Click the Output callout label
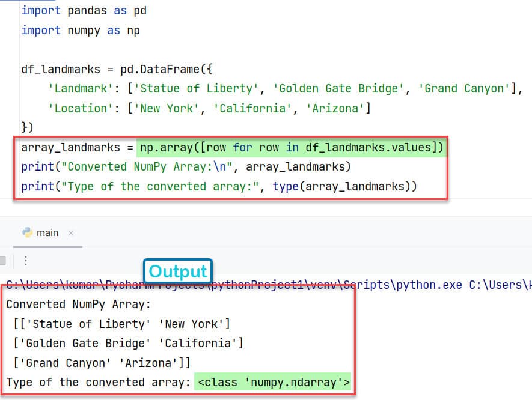The width and height of the screenshot is (532, 400). tap(177, 271)
